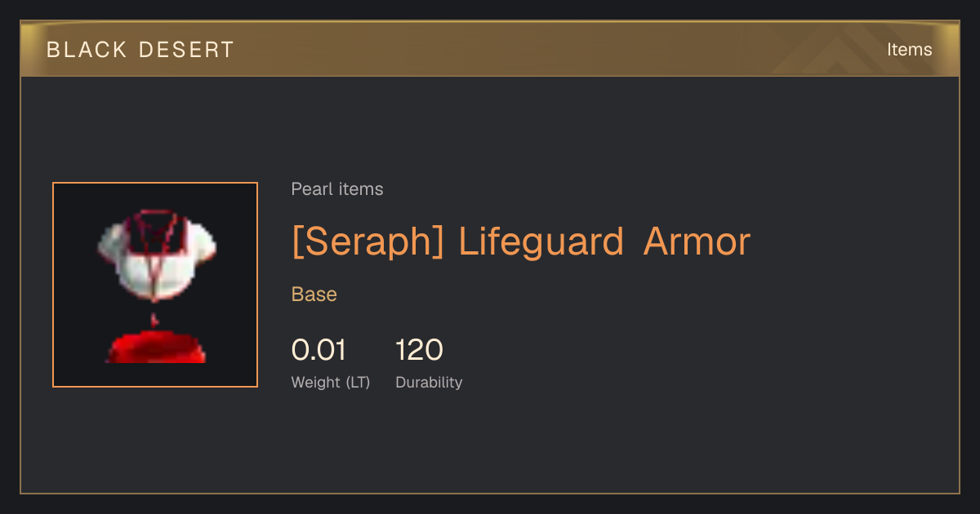Select the Lifeguard Armor item thumbnail frame
The image size is (980, 514).
pyautogui.click(x=155, y=285)
